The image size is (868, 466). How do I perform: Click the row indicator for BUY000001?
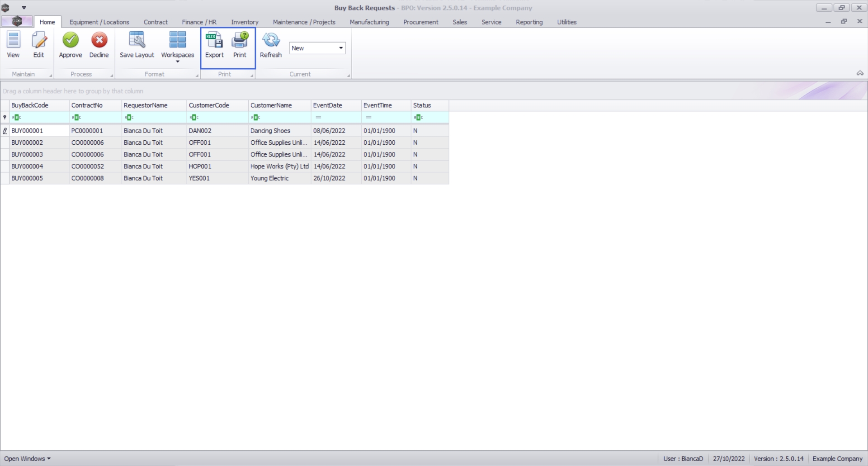click(x=5, y=131)
